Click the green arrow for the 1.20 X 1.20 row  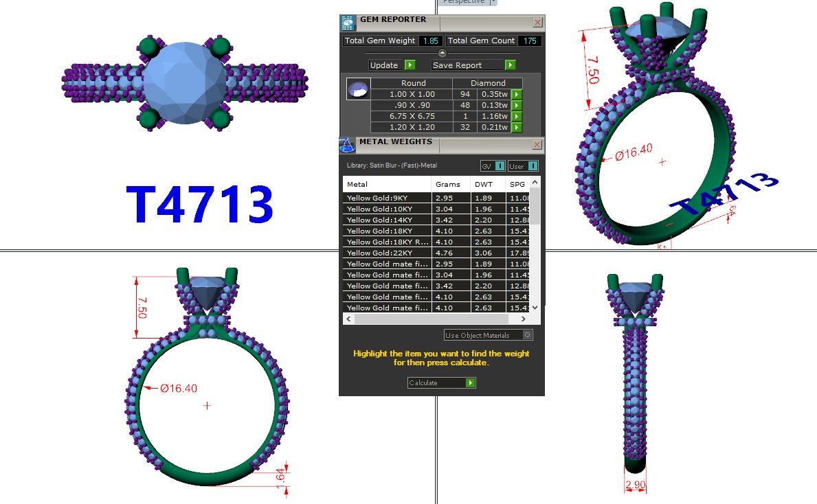517,128
